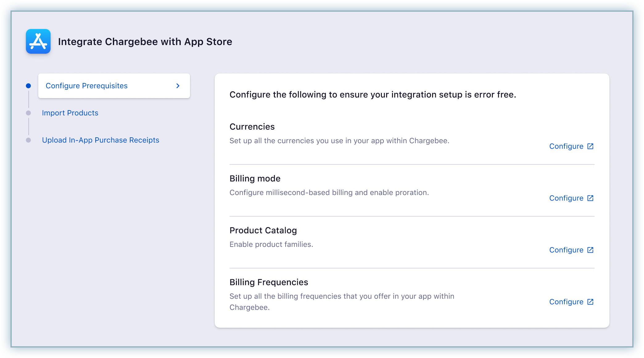644x358 pixels.
Task: Click the "Currencies" heading
Action: coord(252,127)
